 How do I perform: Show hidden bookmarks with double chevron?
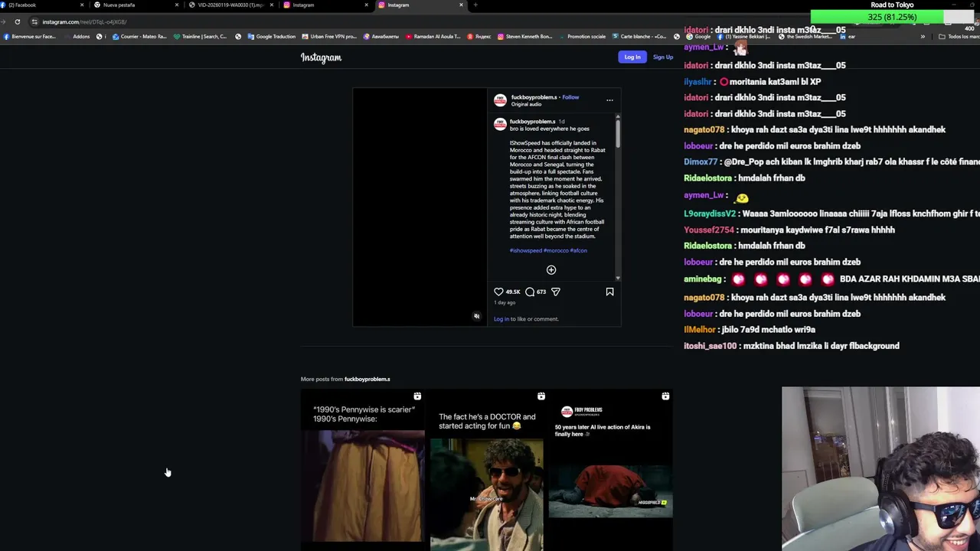(x=922, y=37)
